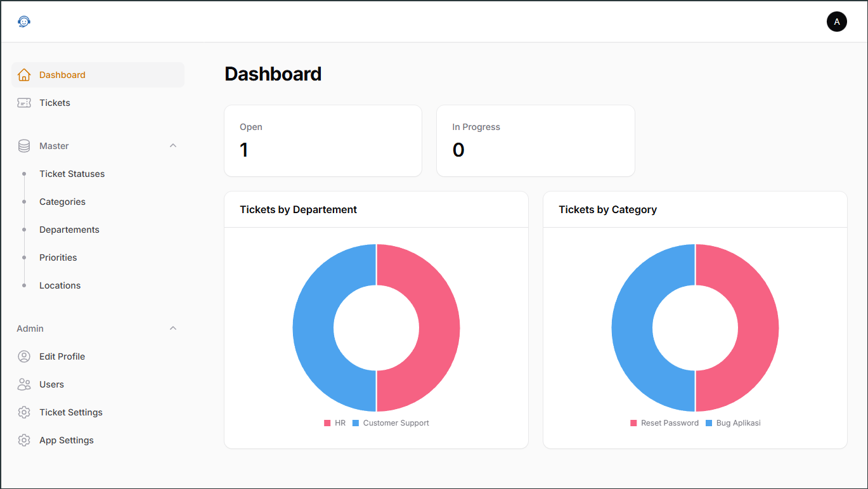This screenshot has width=868, height=489.
Task: Click the Dashboard home icon
Action: pyautogui.click(x=23, y=74)
